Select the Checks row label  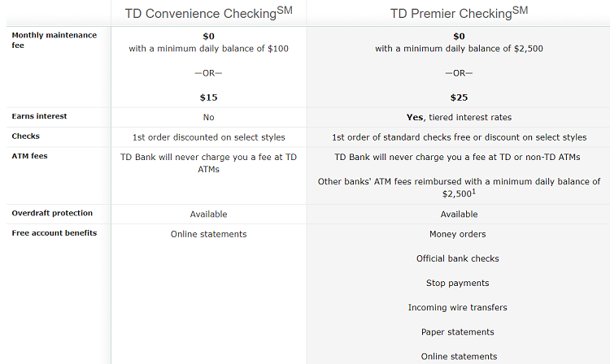pyautogui.click(x=25, y=136)
